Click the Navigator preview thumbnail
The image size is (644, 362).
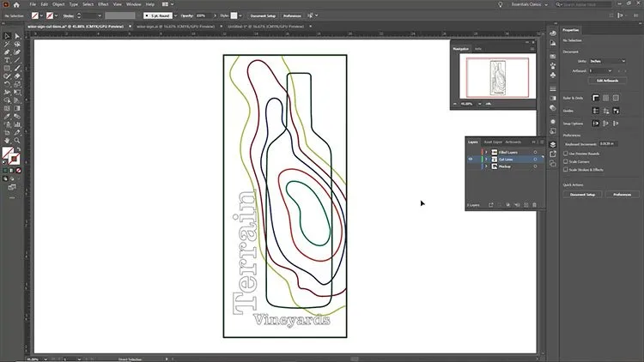tap(497, 77)
